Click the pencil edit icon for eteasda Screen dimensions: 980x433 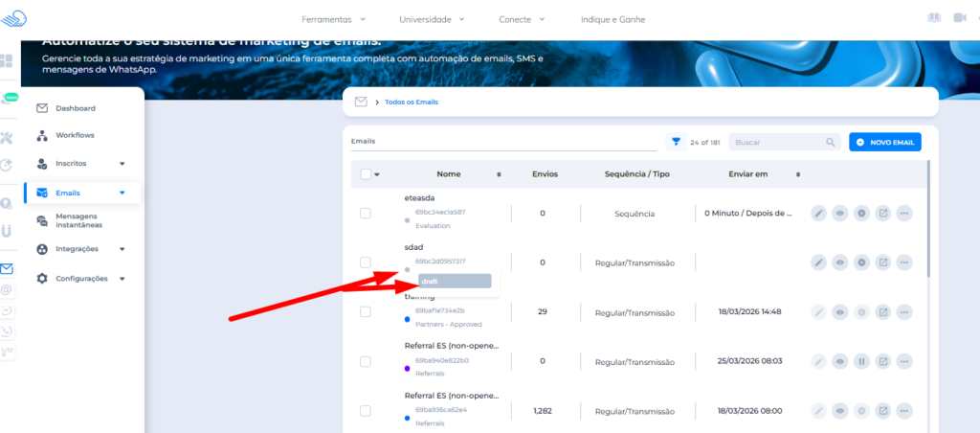819,213
